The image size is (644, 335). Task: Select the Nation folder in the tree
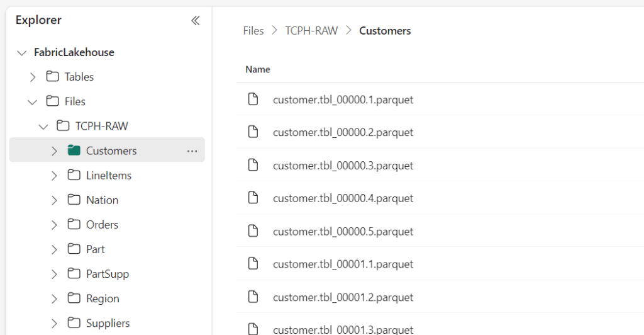point(102,200)
